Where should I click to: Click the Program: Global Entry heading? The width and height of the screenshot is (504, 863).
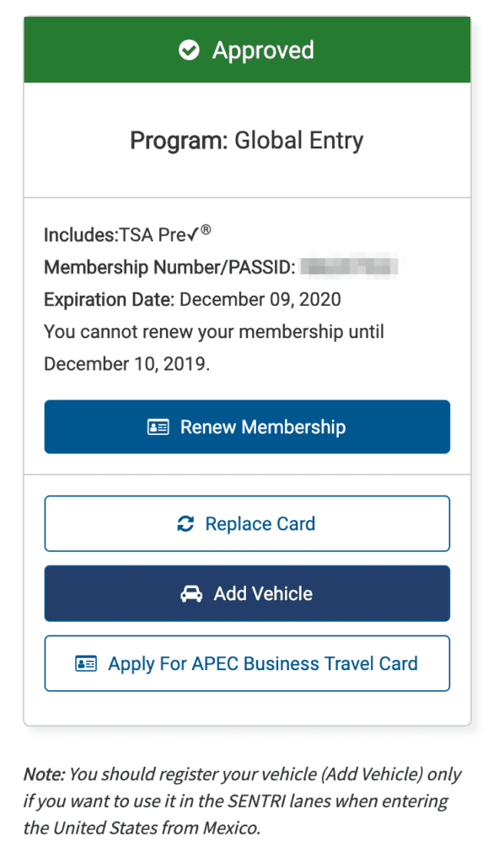click(246, 140)
